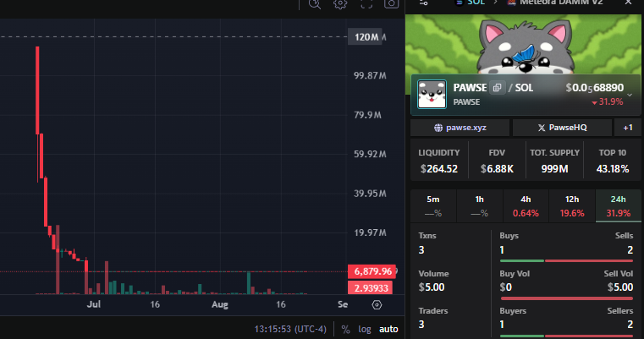Enter fullscreen chart mode
Image resolution: width=644 pixels, height=339 pixels.
[x=366, y=3]
